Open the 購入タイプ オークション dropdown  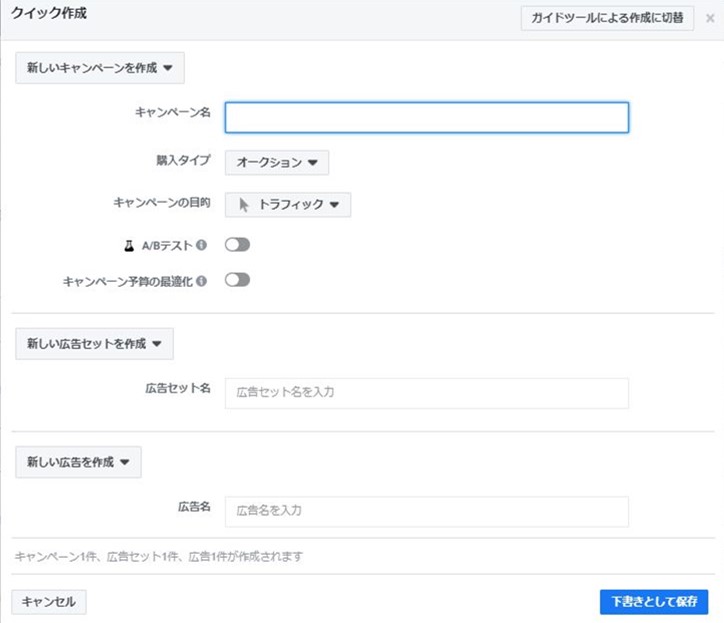(277, 163)
